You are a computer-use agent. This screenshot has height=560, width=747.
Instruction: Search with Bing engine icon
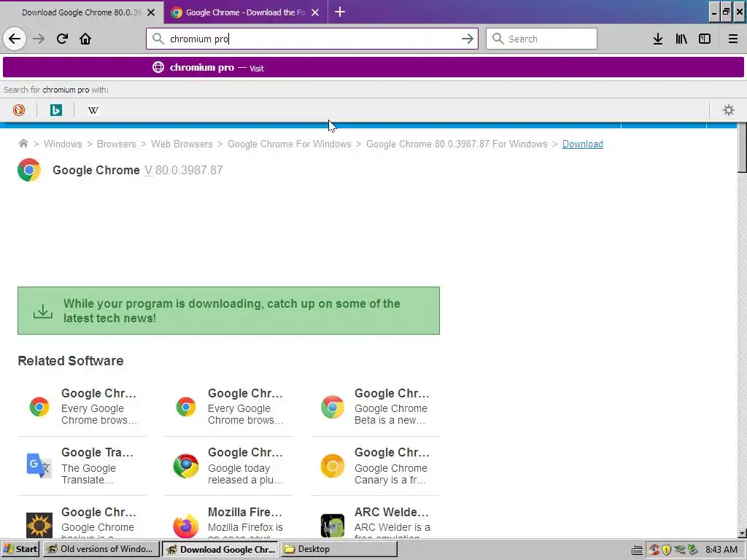pyautogui.click(x=55, y=110)
